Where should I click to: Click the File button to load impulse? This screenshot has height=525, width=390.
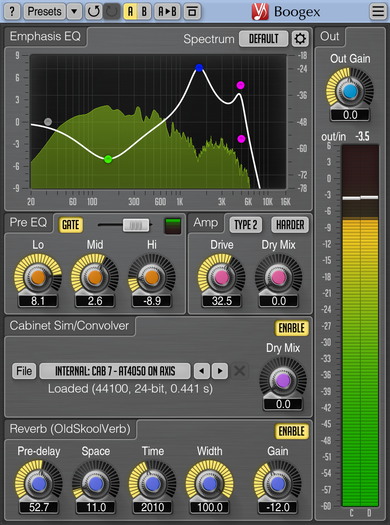[24, 371]
